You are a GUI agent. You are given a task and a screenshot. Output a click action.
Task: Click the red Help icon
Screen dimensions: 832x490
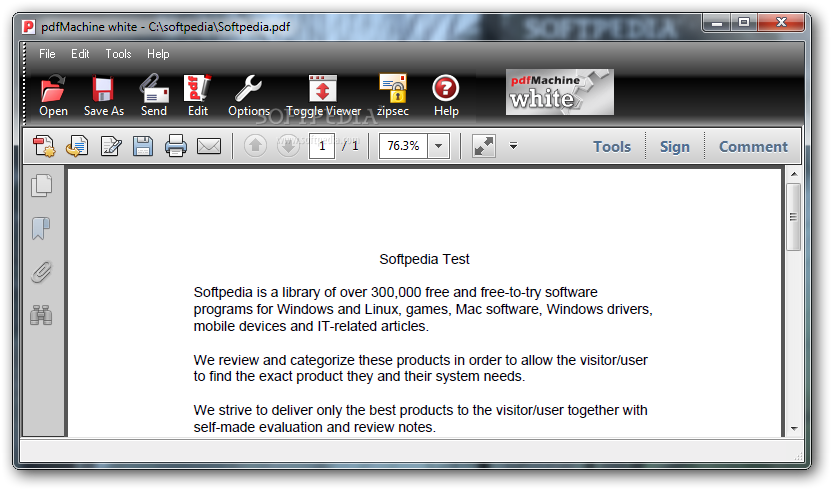click(446, 89)
